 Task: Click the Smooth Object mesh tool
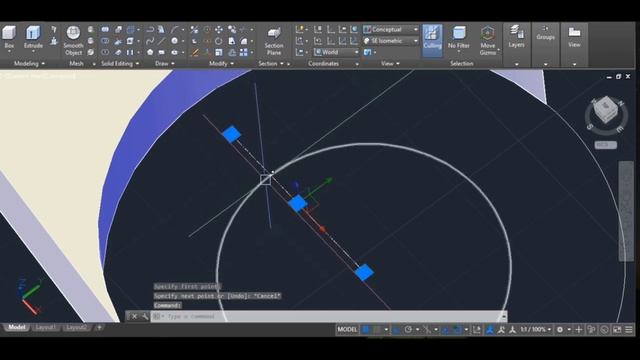tap(73, 40)
